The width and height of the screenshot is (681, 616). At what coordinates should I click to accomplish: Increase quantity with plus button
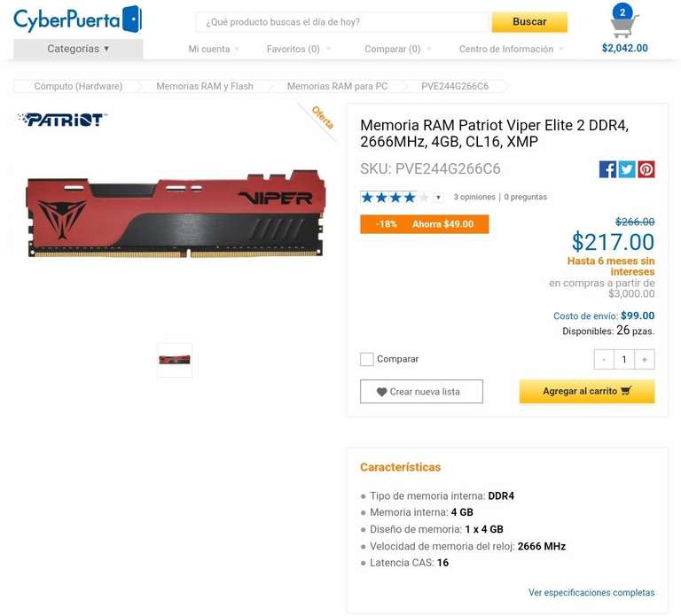pyautogui.click(x=645, y=360)
